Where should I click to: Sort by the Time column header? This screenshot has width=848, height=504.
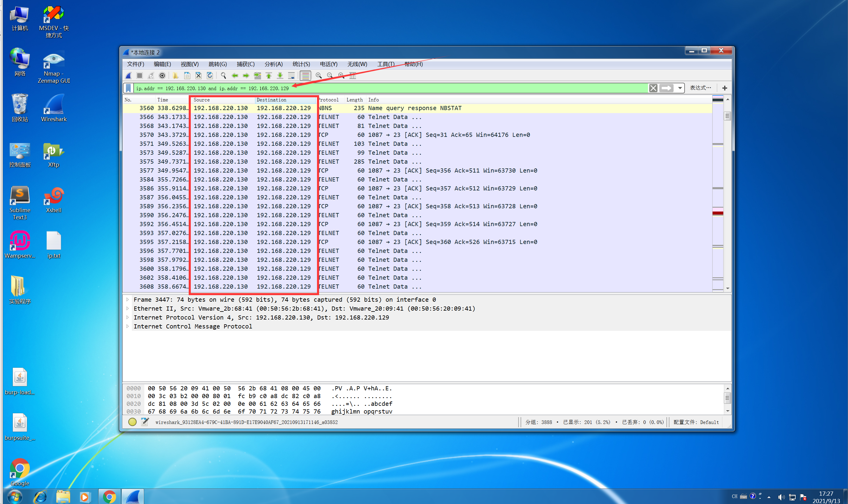[172, 100]
